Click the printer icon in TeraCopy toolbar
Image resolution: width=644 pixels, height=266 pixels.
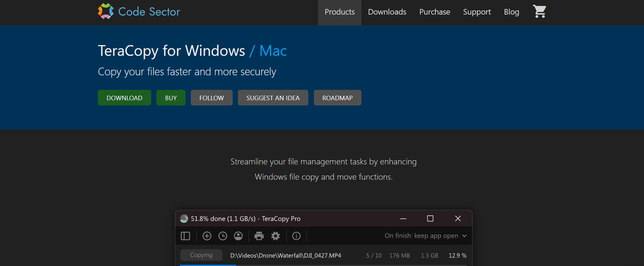pos(259,236)
